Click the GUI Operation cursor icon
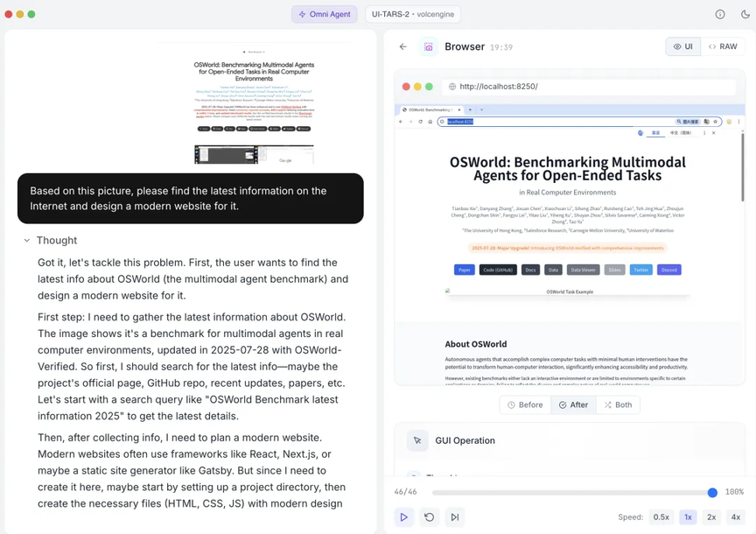756x534 pixels. 417,440
